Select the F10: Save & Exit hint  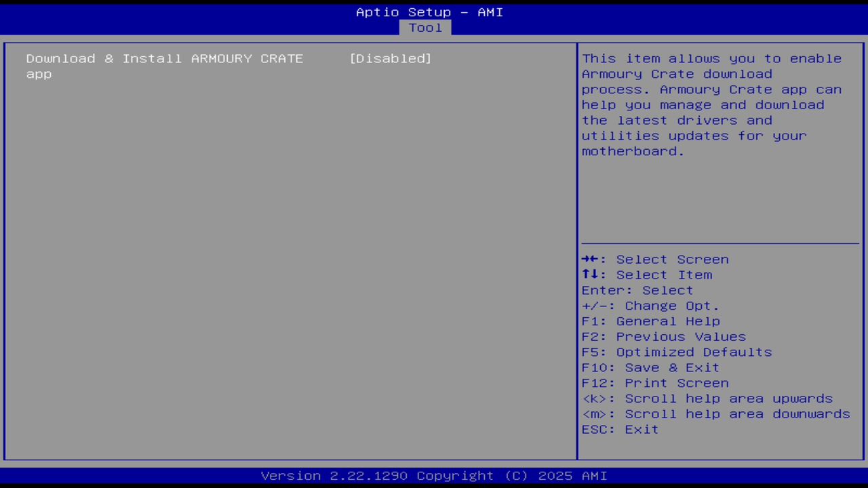click(x=650, y=367)
